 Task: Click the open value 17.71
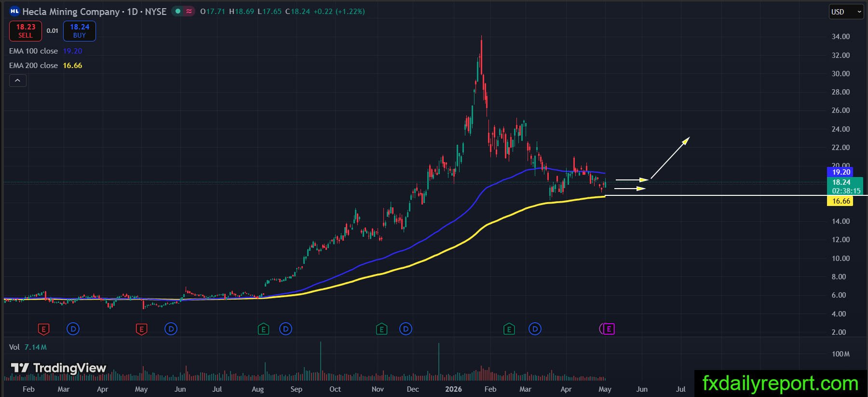[x=216, y=12]
